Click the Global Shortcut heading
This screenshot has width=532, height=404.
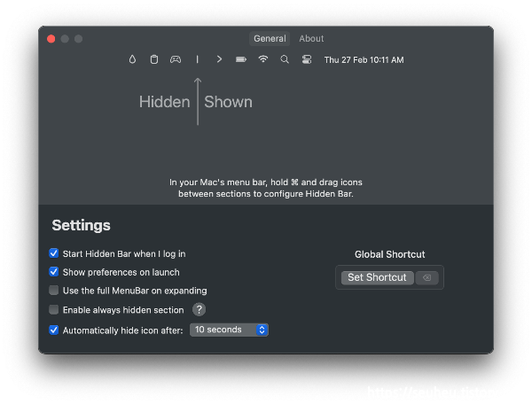point(390,254)
